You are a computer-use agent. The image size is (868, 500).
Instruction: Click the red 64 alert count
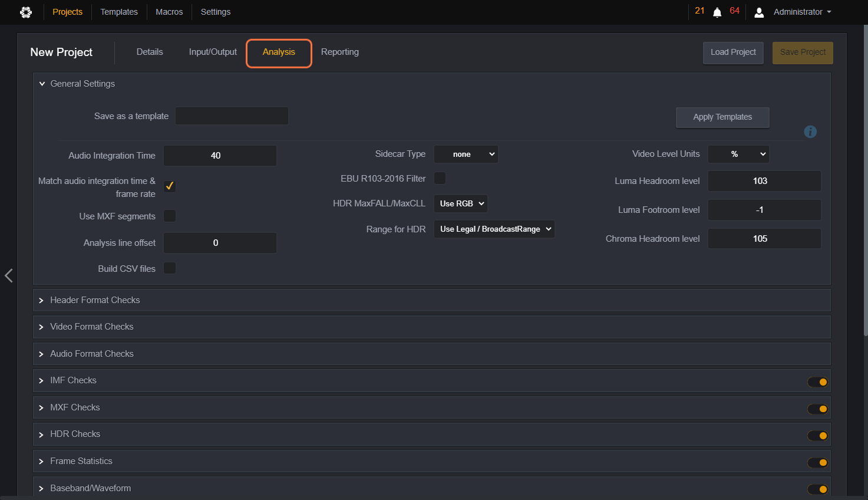click(x=734, y=11)
